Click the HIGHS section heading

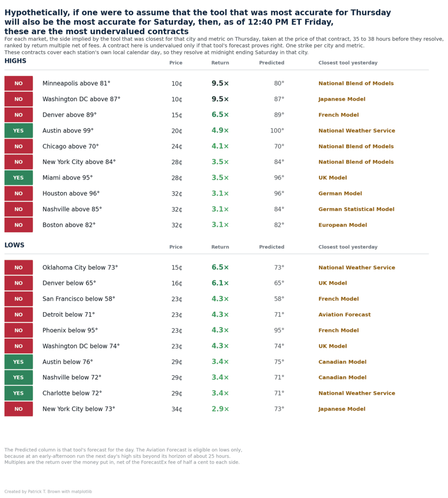[x=15, y=61]
